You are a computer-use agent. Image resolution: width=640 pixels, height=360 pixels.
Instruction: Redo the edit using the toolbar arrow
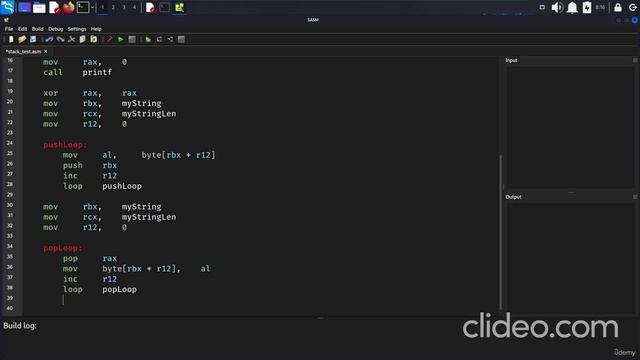(x=60, y=40)
